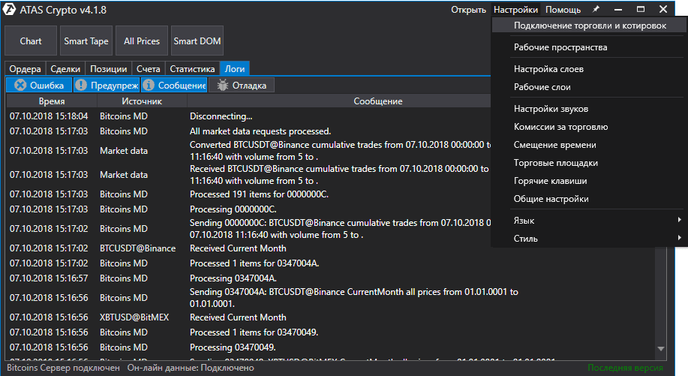Toggle the Ошибка error log filter
Screen dimensions: 688x376
[39, 85]
